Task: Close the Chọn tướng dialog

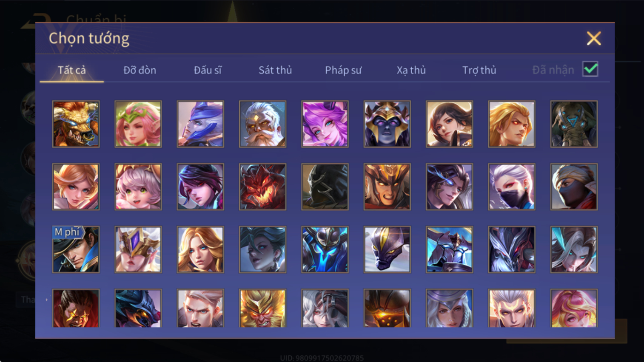Action: (594, 38)
